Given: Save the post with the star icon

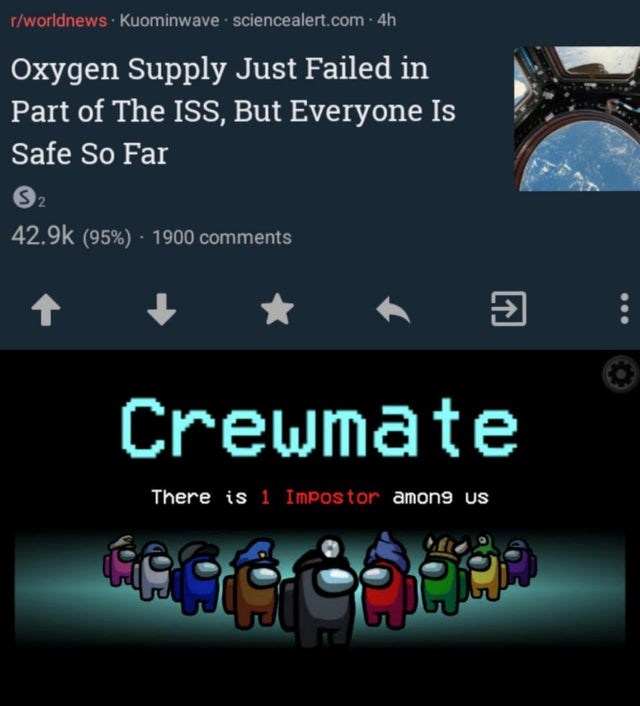Looking at the screenshot, I should click(277, 309).
